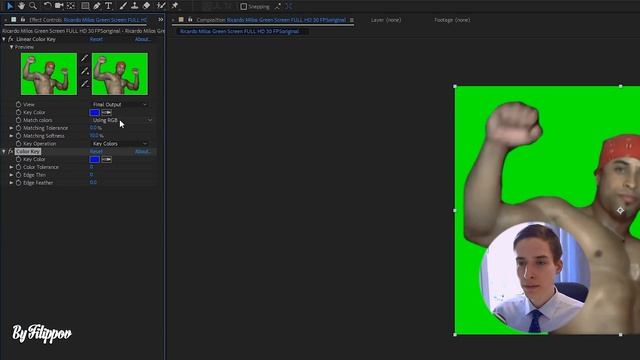
Task: Select the Rotation tool
Action: [47, 6]
